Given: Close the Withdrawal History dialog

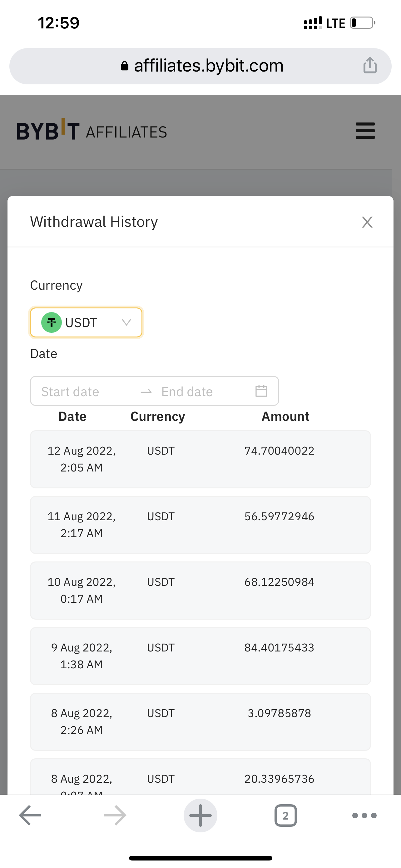Looking at the screenshot, I should [x=367, y=222].
